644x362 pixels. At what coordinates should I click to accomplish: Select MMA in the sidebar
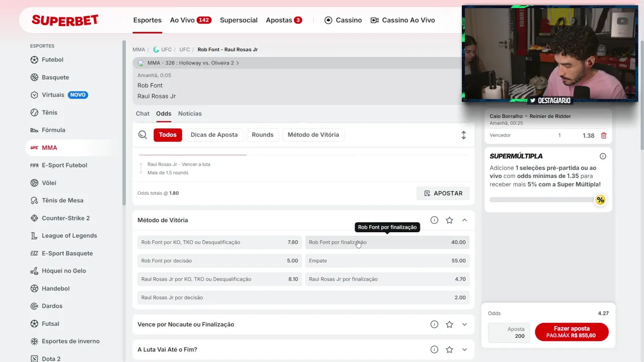point(49,148)
